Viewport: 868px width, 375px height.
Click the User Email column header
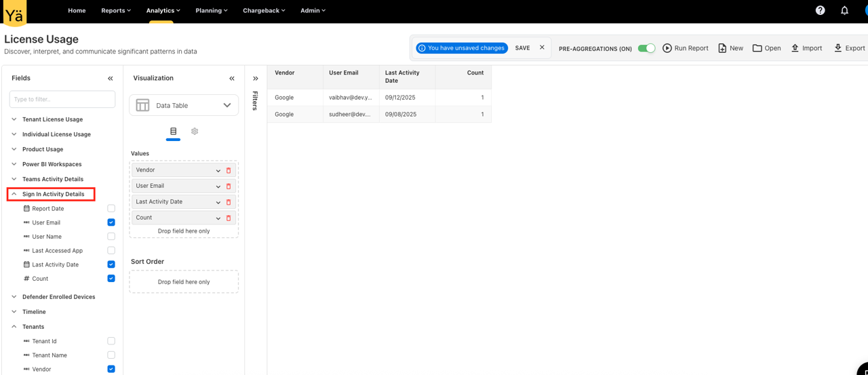(x=351, y=77)
